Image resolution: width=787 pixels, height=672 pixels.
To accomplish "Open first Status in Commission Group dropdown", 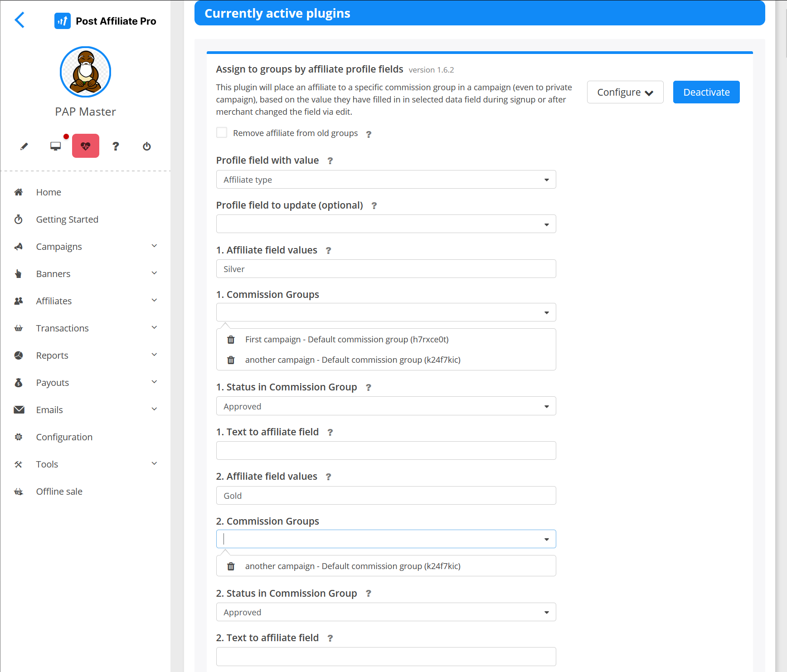I will click(386, 406).
